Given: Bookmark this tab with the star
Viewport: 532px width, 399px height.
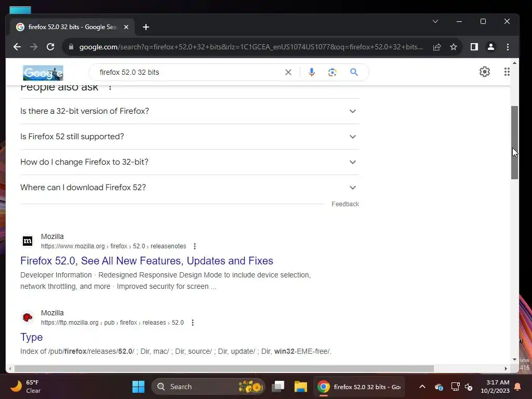Looking at the screenshot, I should (453, 47).
